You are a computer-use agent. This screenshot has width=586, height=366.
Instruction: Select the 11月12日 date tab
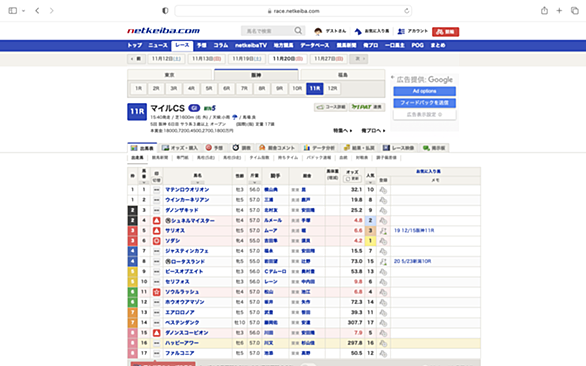pyautogui.click(x=166, y=59)
